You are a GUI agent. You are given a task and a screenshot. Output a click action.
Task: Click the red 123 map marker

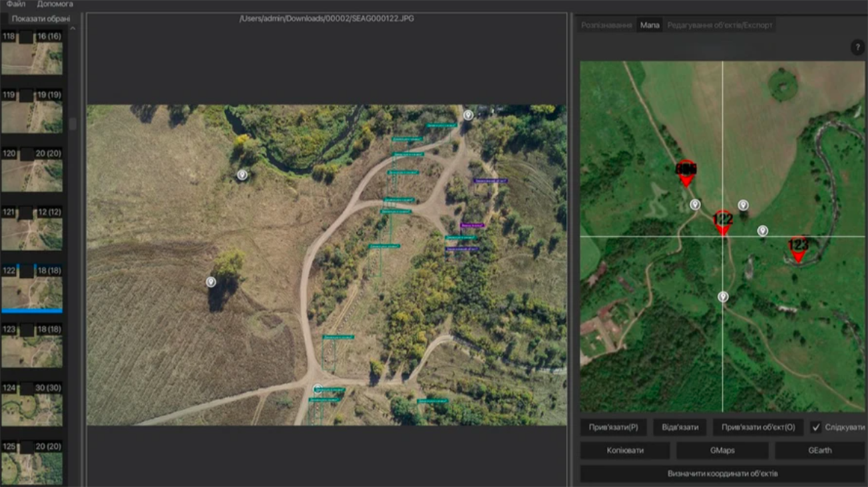tap(798, 249)
